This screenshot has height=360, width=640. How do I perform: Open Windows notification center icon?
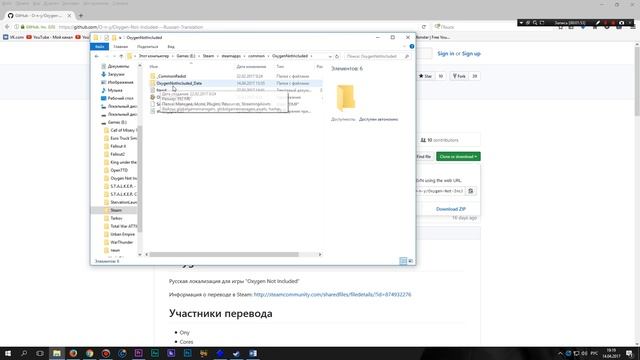629,353
